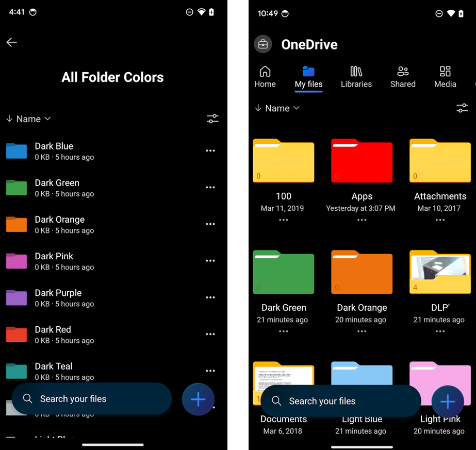Screen dimensions: 476x450
Task: Open more options for Dark Purple folder
Action: click(x=210, y=297)
